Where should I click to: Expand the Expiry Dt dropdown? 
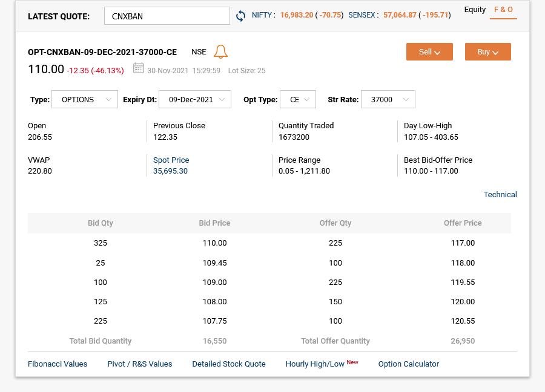[x=195, y=99]
